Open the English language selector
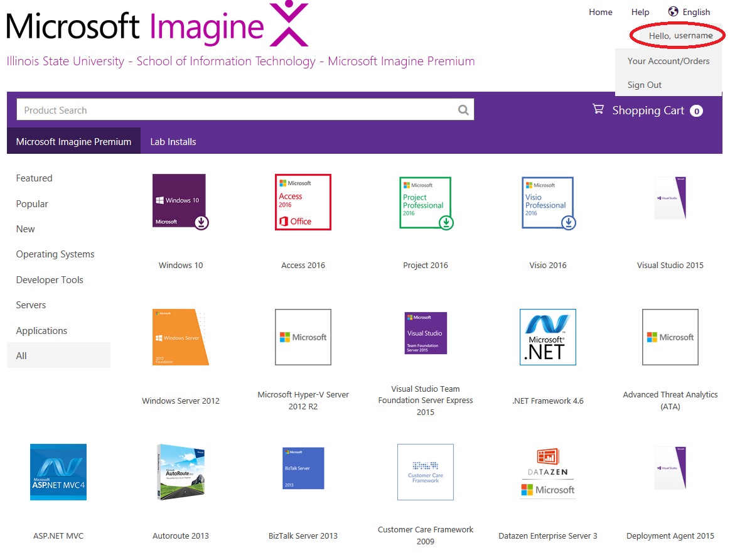Image resolution: width=730 pixels, height=560 pixels. pos(696,12)
